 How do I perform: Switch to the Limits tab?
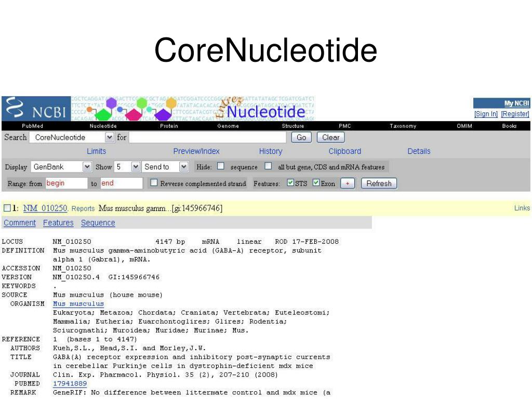96,151
